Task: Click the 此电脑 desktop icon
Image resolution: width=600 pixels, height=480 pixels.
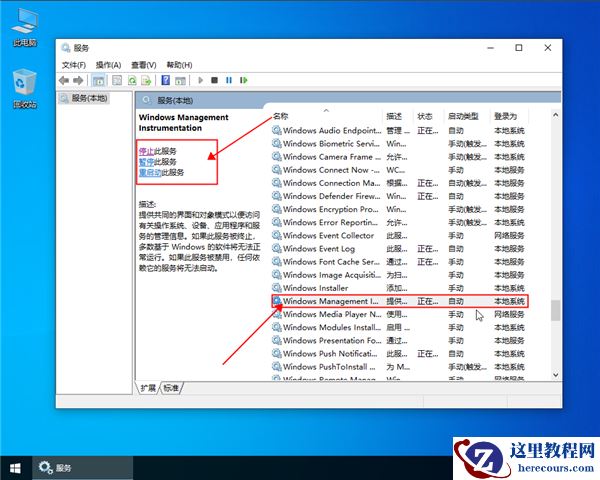Action: tap(25, 27)
